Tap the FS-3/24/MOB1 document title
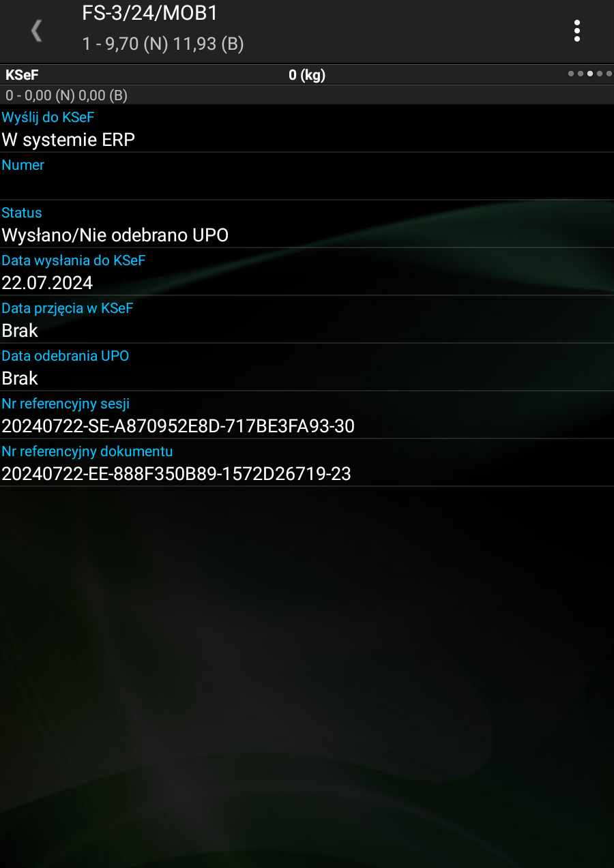 [x=149, y=12]
